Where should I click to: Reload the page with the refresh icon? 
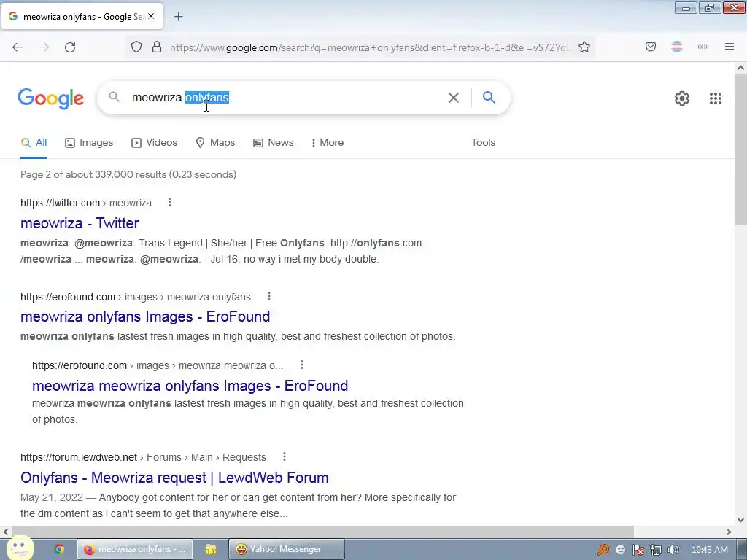click(x=70, y=47)
